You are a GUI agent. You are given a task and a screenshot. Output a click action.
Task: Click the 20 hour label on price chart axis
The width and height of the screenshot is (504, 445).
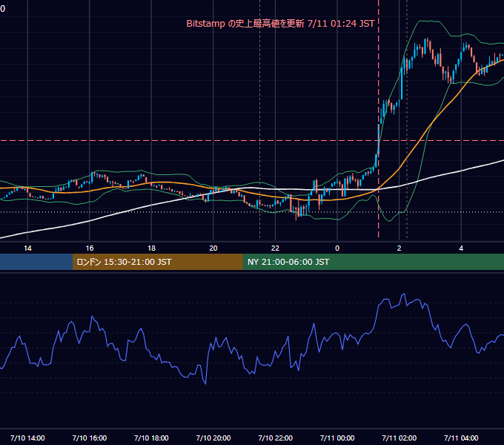coord(213,248)
